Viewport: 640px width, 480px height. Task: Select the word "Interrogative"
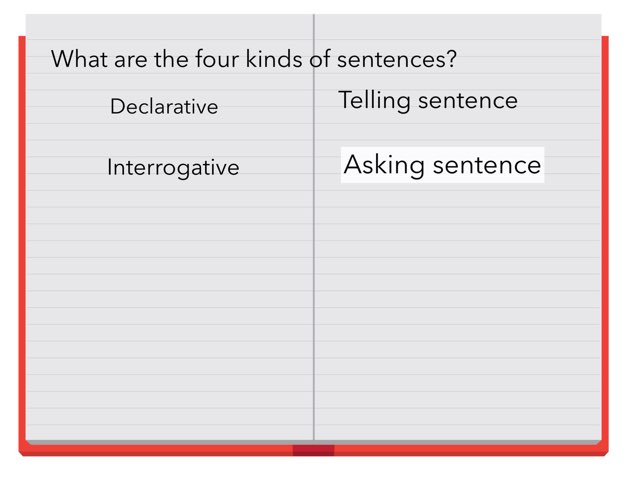(x=173, y=167)
